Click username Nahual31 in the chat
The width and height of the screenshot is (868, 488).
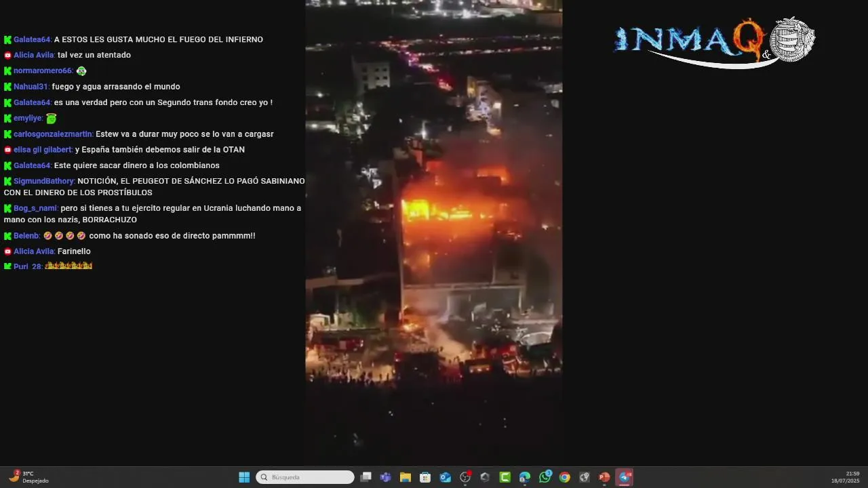31,87
